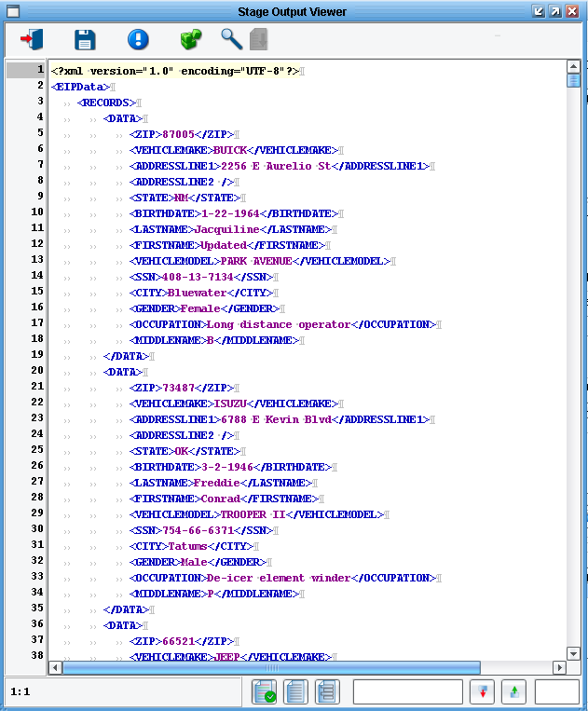Click the greyed document download icon

click(258, 39)
